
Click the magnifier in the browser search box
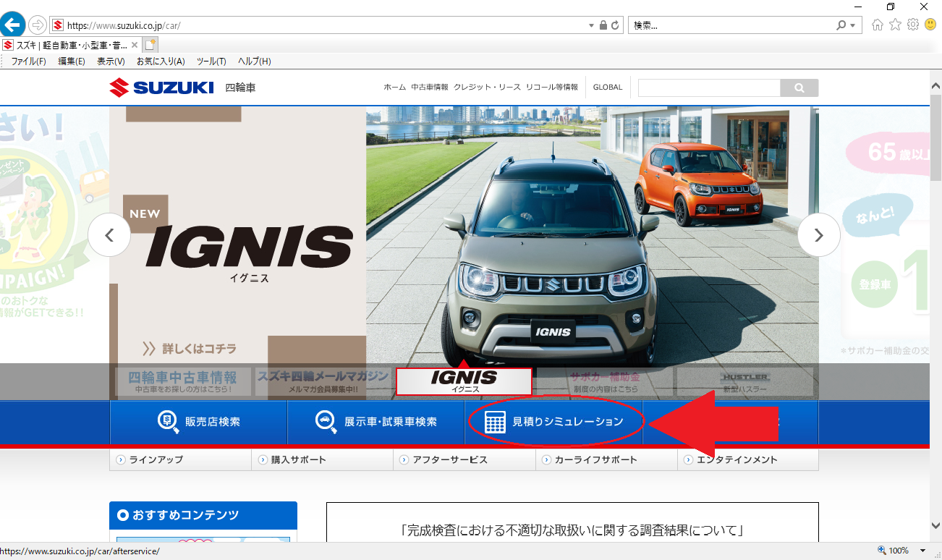point(841,25)
